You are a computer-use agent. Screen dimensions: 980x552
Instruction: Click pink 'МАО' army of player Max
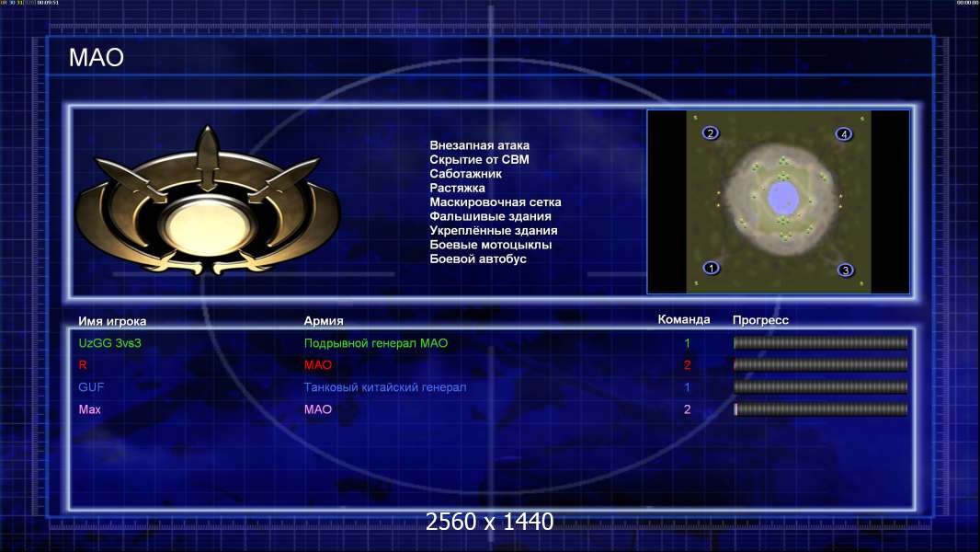[x=317, y=409]
